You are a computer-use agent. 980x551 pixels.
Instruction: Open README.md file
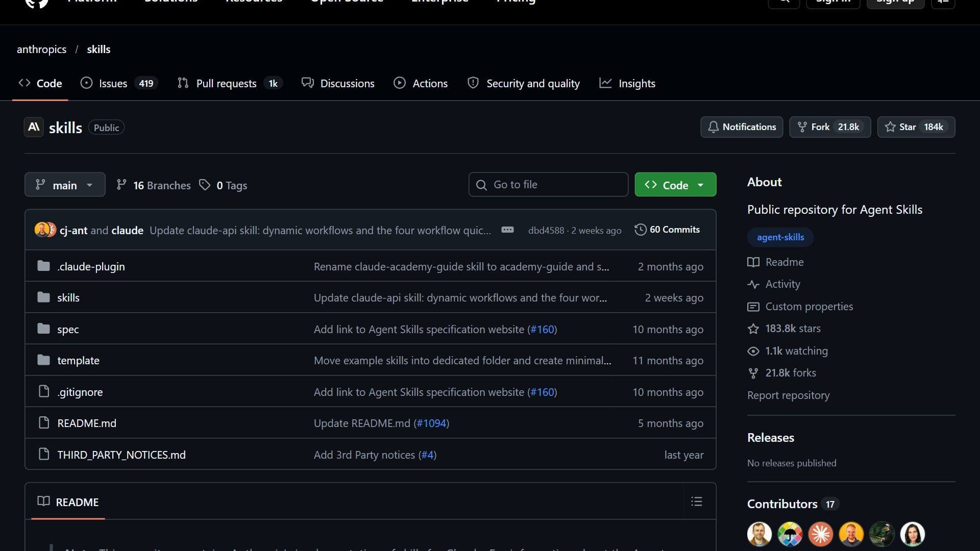pos(87,423)
